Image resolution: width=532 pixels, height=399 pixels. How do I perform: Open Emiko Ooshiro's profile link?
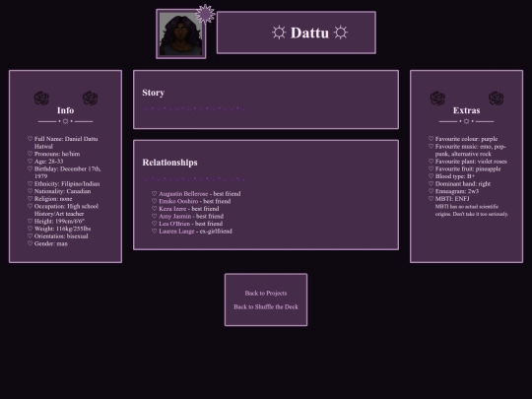178,201
